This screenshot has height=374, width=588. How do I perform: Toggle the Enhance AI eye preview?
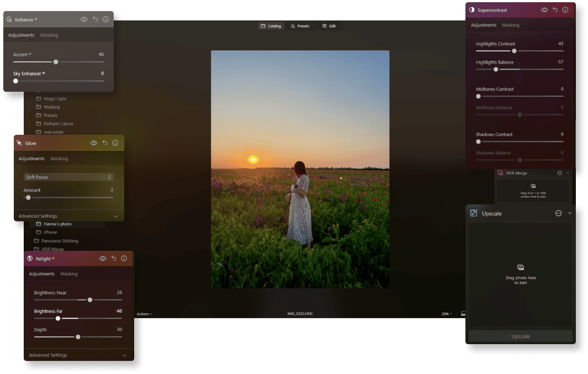(83, 19)
